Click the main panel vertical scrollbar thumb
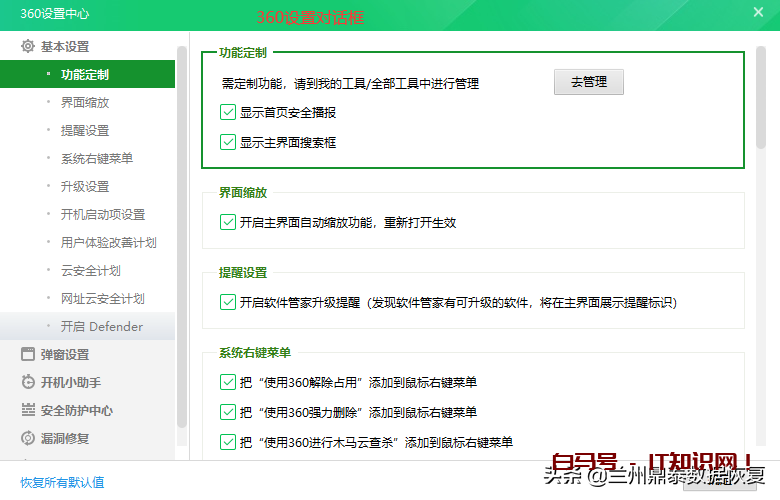The image size is (780, 500). coord(761,98)
